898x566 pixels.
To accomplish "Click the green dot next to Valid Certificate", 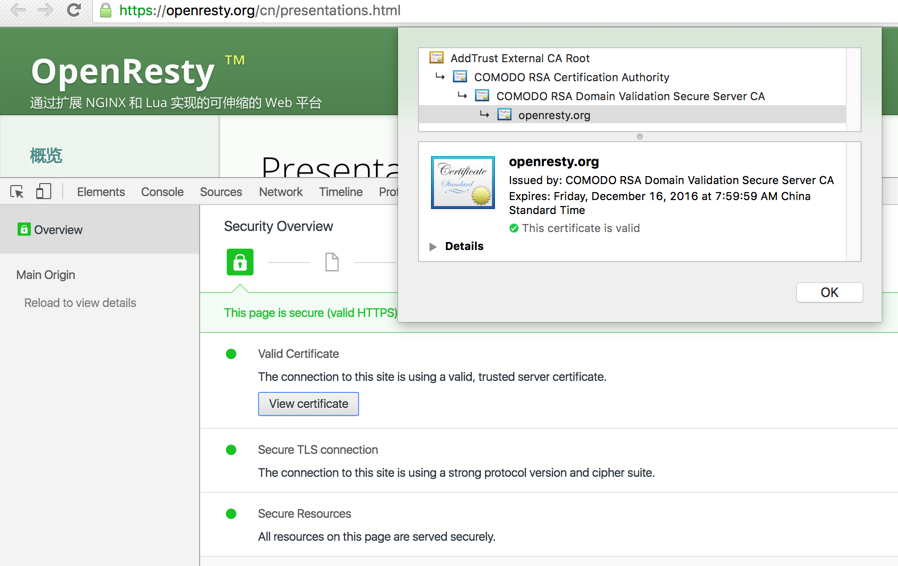I will click(x=231, y=354).
